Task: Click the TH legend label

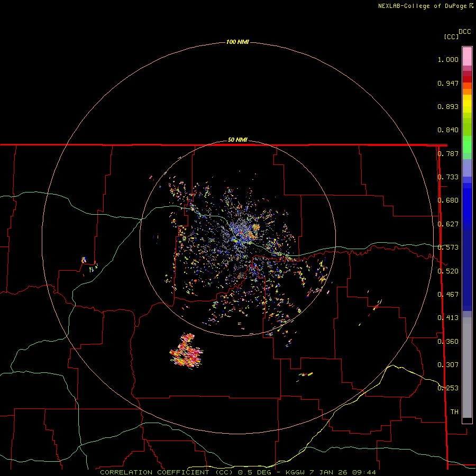Action: click(454, 412)
